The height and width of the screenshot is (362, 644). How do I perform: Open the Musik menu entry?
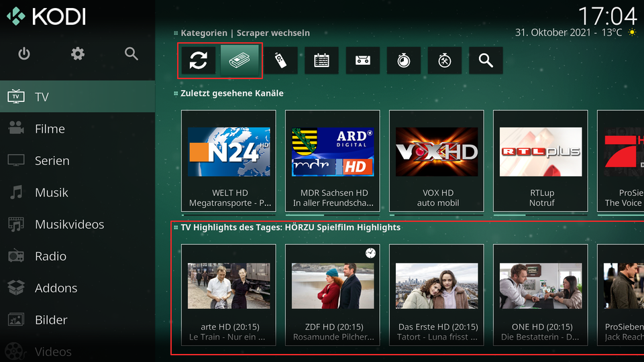[78, 192]
